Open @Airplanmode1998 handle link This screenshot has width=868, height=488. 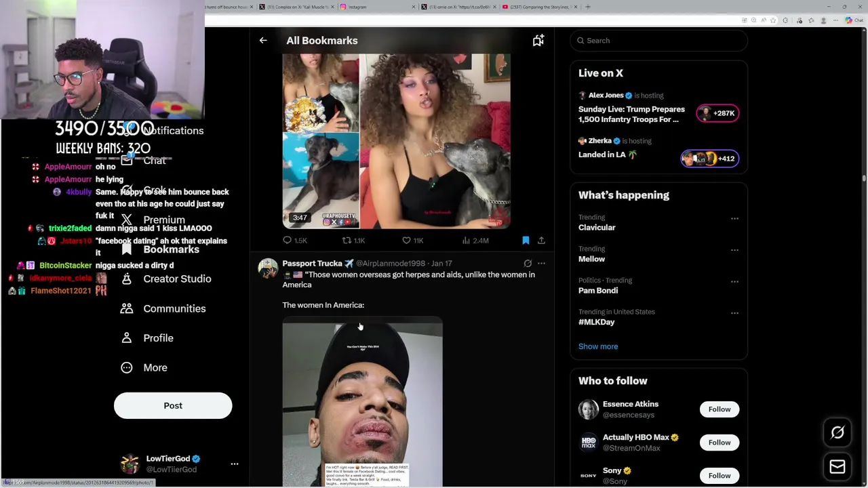[391, 263]
